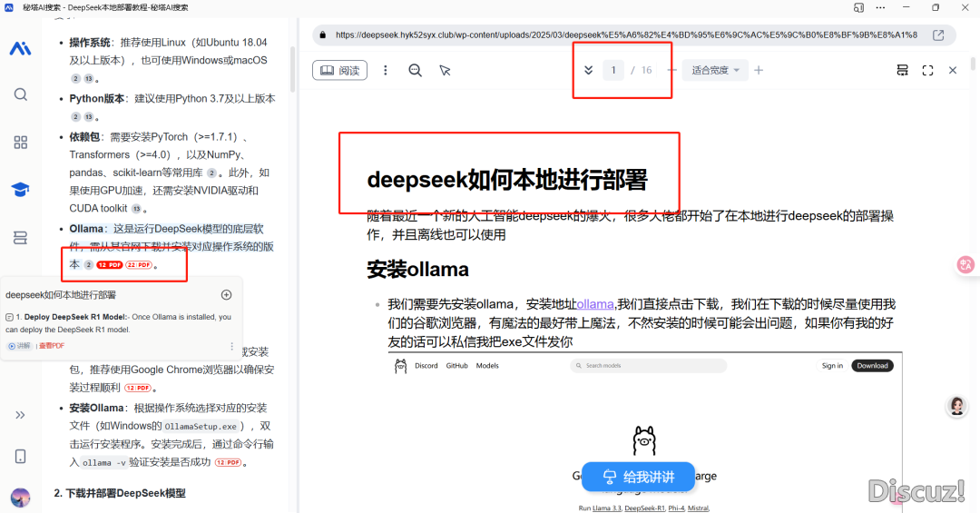980x513 pixels.
Task: Click GitHub in the Ollama page screenshot
Action: click(x=456, y=365)
